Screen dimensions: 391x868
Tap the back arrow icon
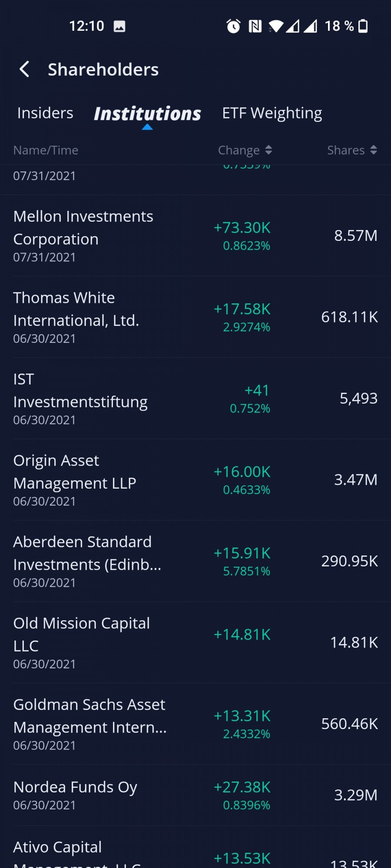click(25, 69)
